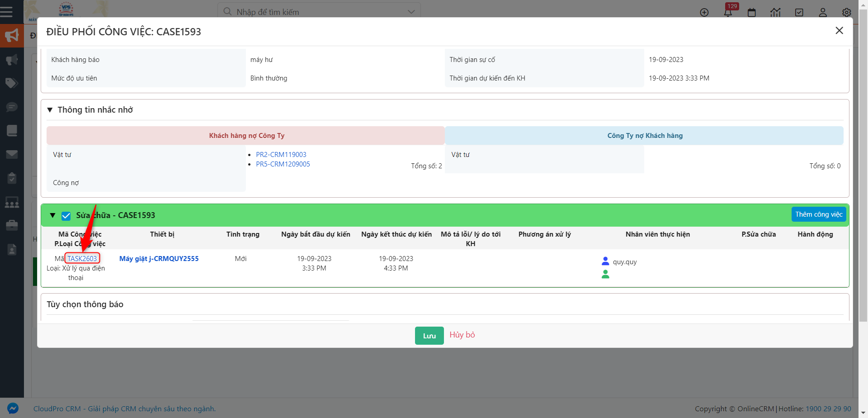Click the máy hư customer report value
The width and height of the screenshot is (868, 418).
[261, 60]
